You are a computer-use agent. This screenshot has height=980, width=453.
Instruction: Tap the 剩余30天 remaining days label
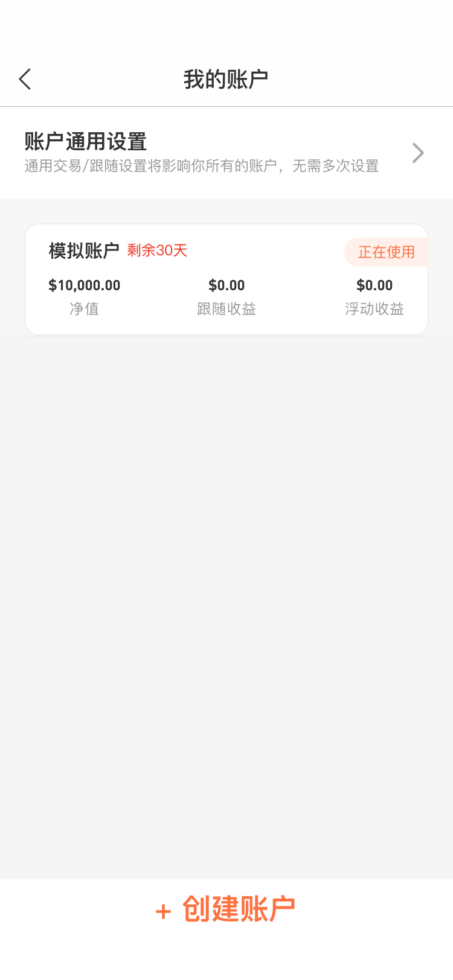(157, 250)
